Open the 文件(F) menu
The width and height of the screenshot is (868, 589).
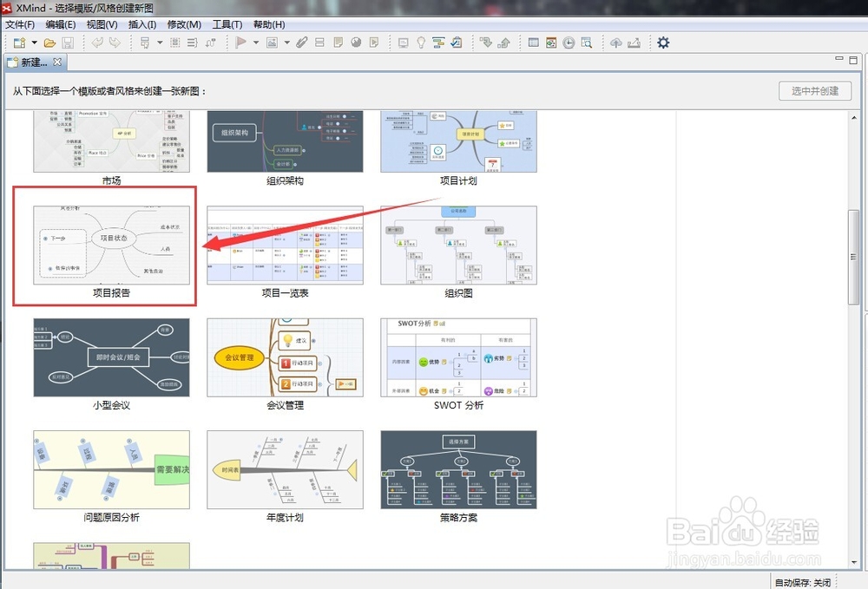point(20,24)
